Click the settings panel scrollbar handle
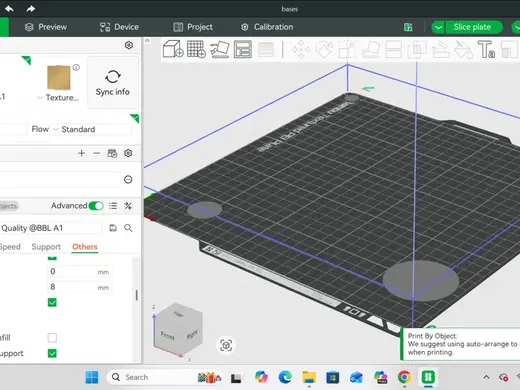520x390 pixels. (x=136, y=295)
